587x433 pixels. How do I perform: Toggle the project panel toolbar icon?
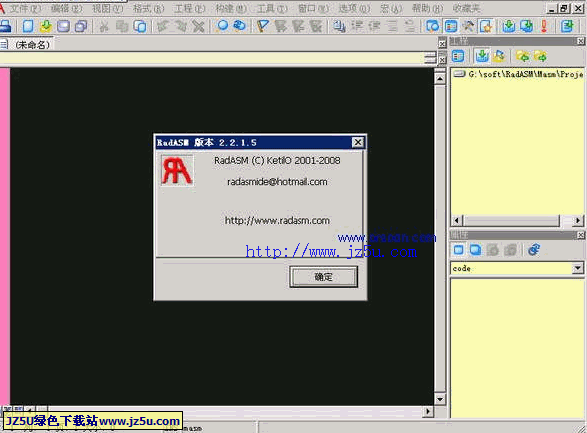pos(451,26)
